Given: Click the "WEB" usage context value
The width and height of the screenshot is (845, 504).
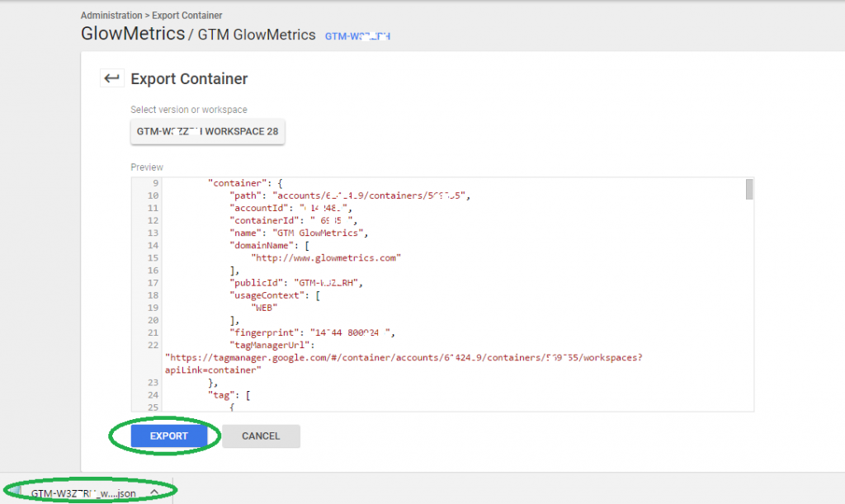Looking at the screenshot, I should (x=264, y=308).
